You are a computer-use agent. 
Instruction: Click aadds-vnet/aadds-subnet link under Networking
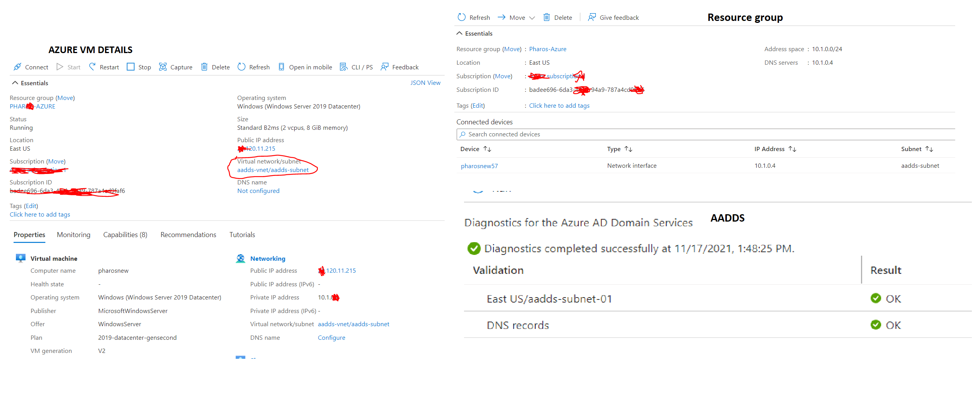354,324
